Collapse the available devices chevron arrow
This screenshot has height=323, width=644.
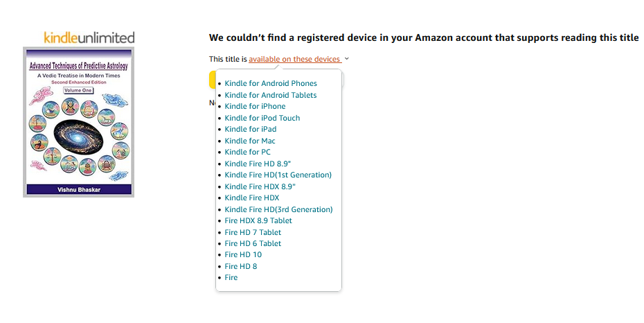347,59
